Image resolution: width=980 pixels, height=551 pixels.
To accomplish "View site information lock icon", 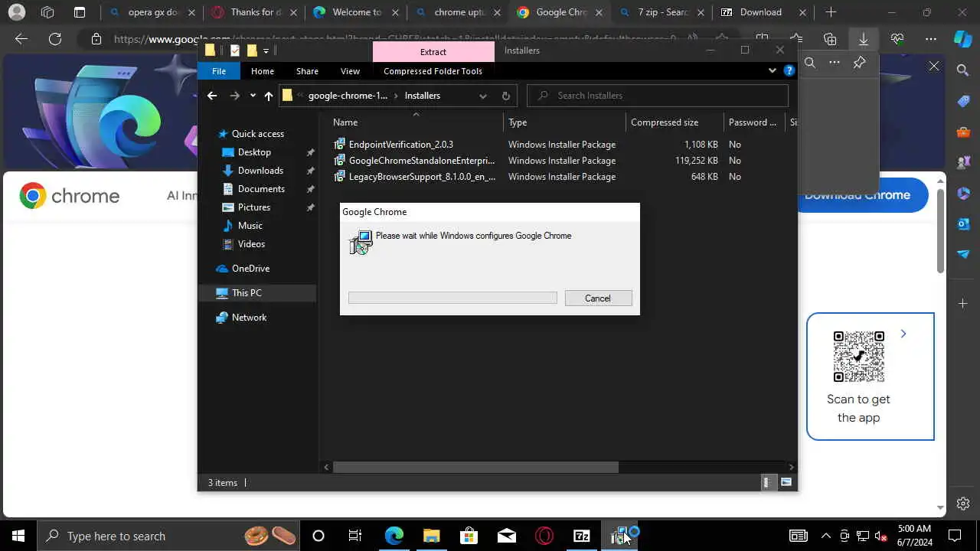I will point(96,39).
